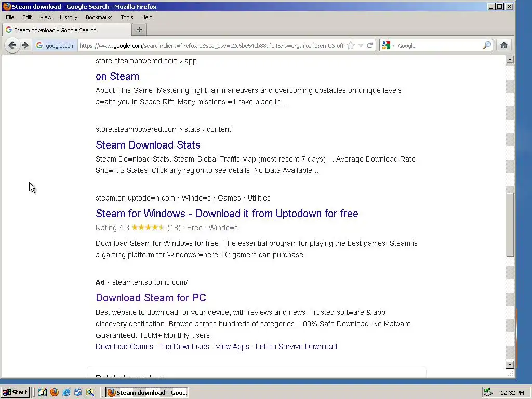The width and height of the screenshot is (532, 399).
Task: Bookmark this page with the star icon
Action: click(x=351, y=46)
